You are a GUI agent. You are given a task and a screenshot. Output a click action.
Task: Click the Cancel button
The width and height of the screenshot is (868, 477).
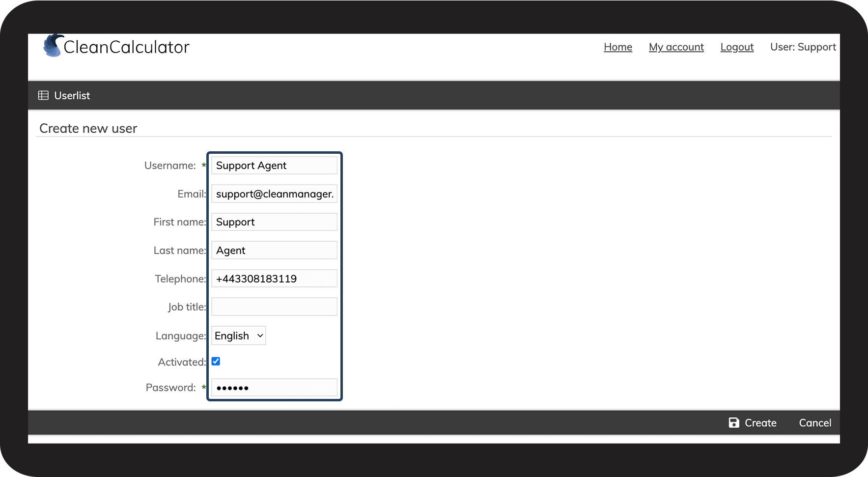click(815, 422)
